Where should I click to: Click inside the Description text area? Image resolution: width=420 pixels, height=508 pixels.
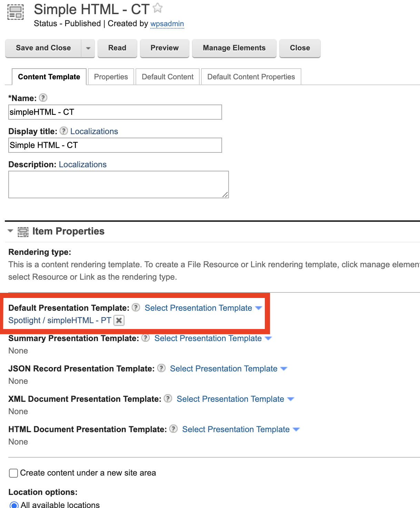pos(118,184)
